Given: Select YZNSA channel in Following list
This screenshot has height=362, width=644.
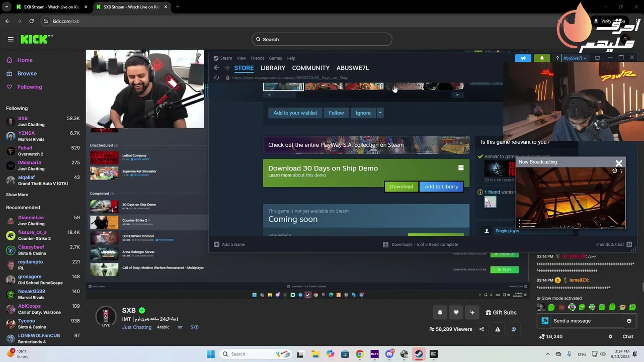Looking at the screenshot, I should tap(43, 136).
